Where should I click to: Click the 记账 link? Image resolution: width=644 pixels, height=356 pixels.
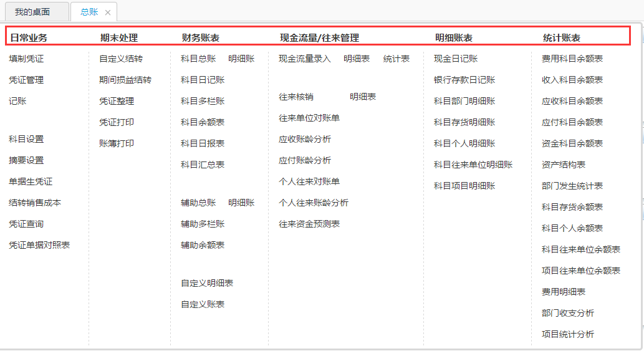coord(17,101)
